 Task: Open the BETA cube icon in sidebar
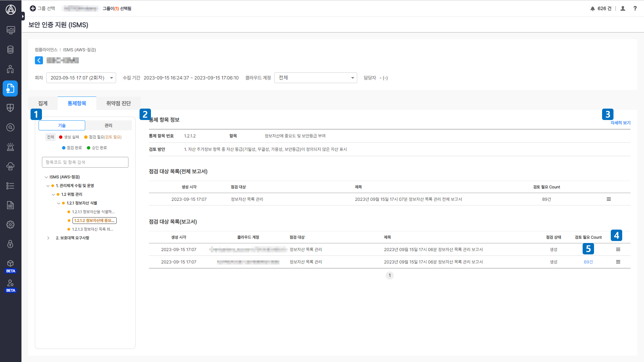click(10, 266)
